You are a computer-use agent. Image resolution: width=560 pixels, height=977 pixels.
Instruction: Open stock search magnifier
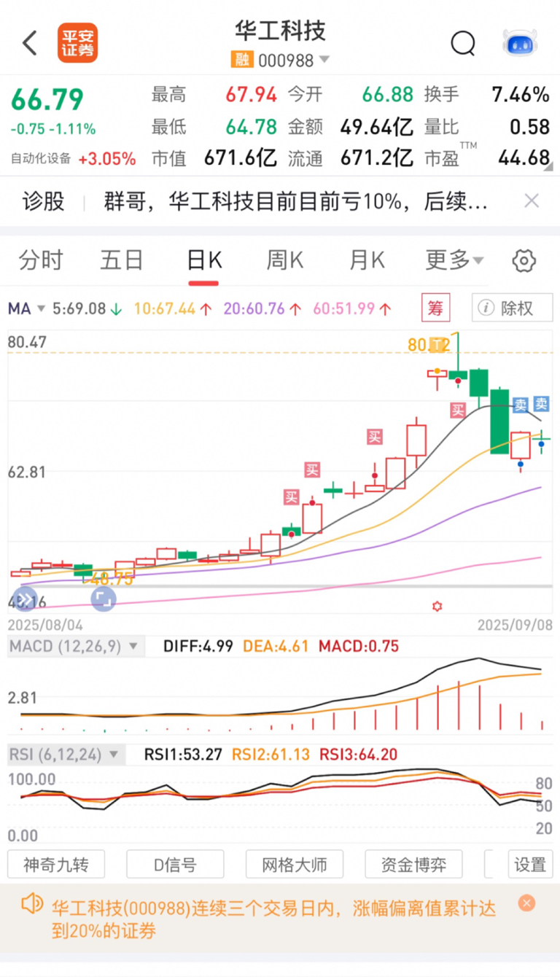coord(463,44)
